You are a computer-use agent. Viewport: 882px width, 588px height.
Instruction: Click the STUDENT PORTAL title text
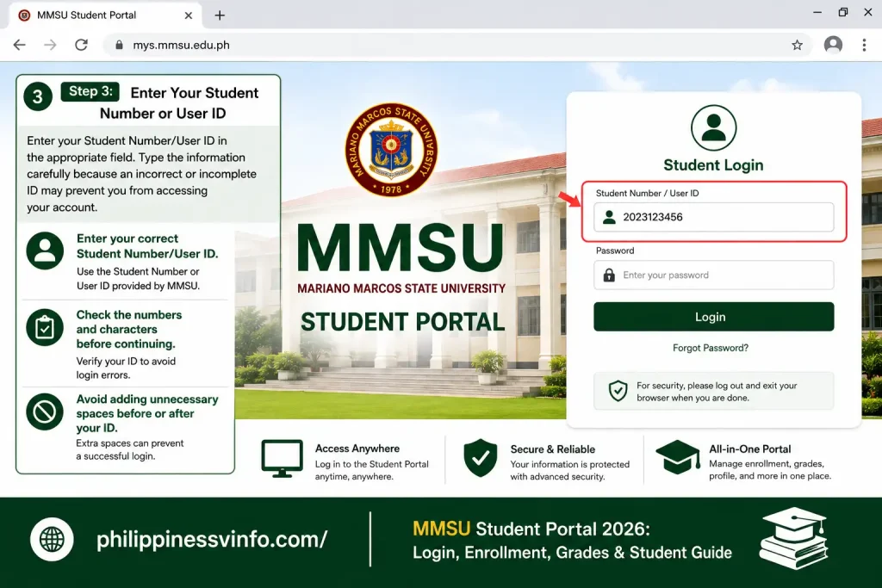[403, 322]
